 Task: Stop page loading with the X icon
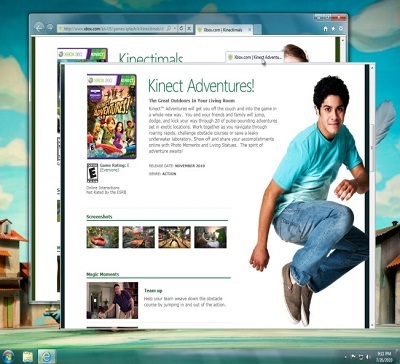(x=189, y=29)
